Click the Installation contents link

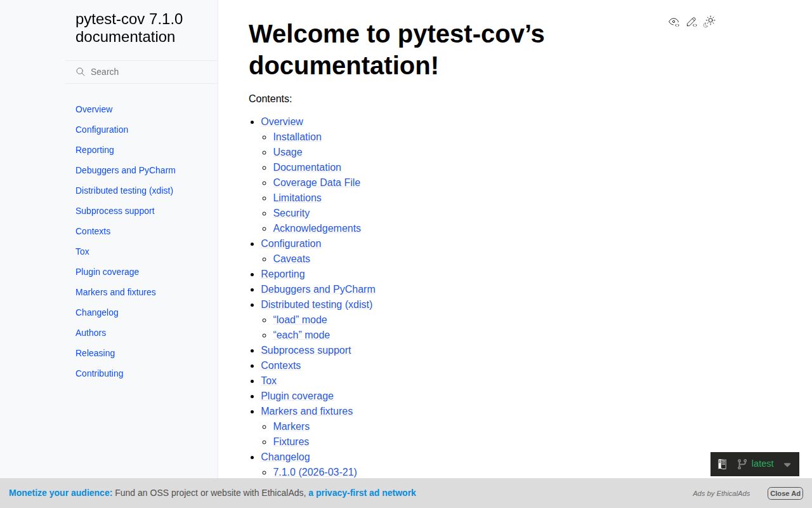click(x=297, y=137)
